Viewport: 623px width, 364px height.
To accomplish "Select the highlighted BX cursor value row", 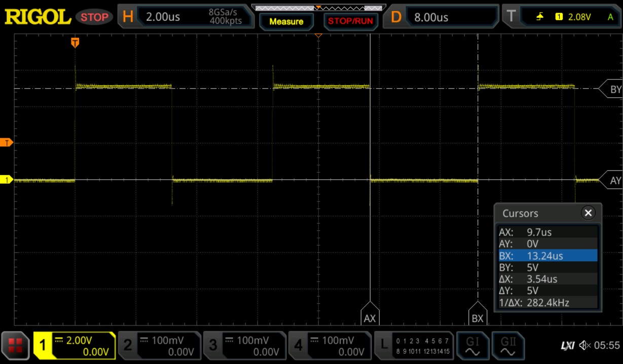I will click(x=547, y=256).
